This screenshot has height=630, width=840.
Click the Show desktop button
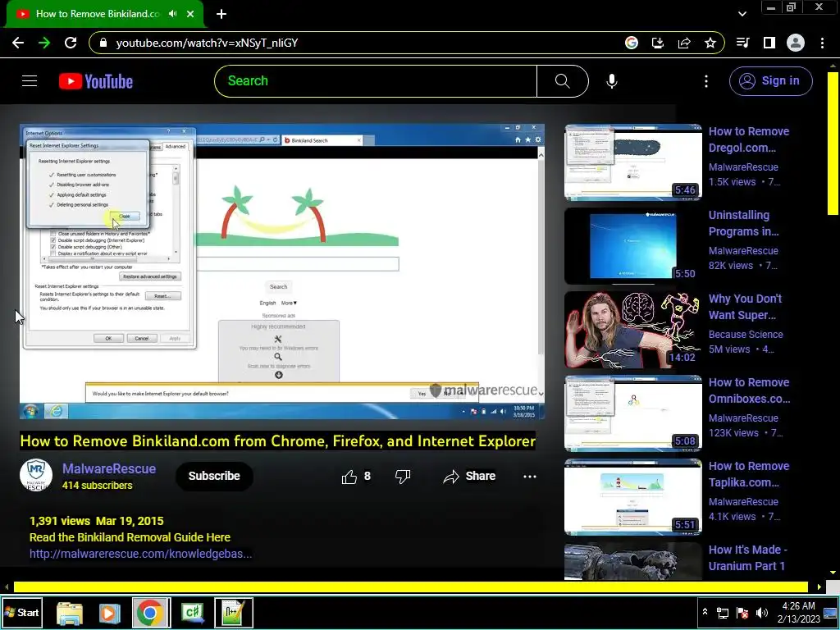pyautogui.click(x=831, y=612)
